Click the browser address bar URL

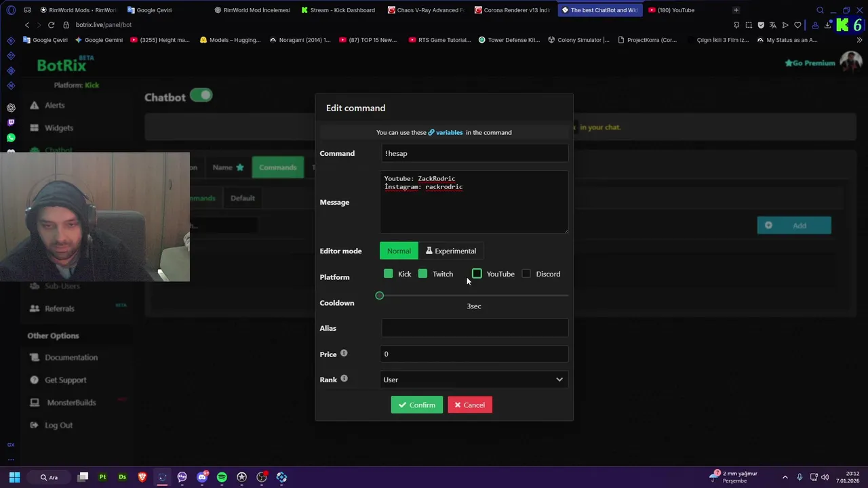pyautogui.click(x=104, y=24)
